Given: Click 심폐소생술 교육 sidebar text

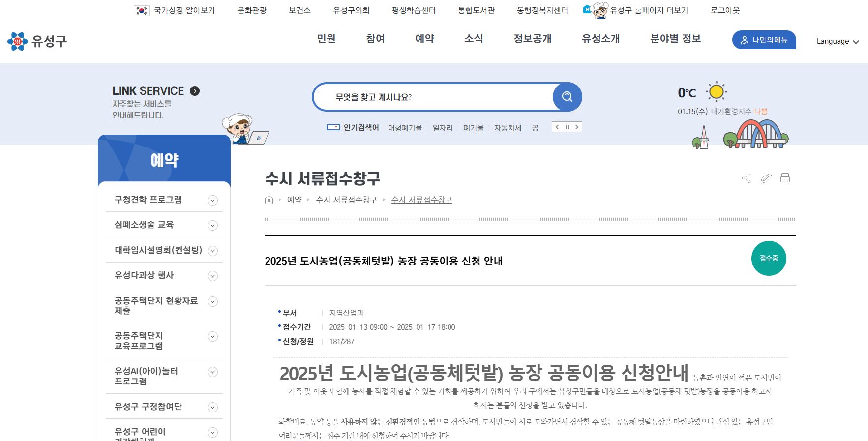Looking at the screenshot, I should point(144,225).
